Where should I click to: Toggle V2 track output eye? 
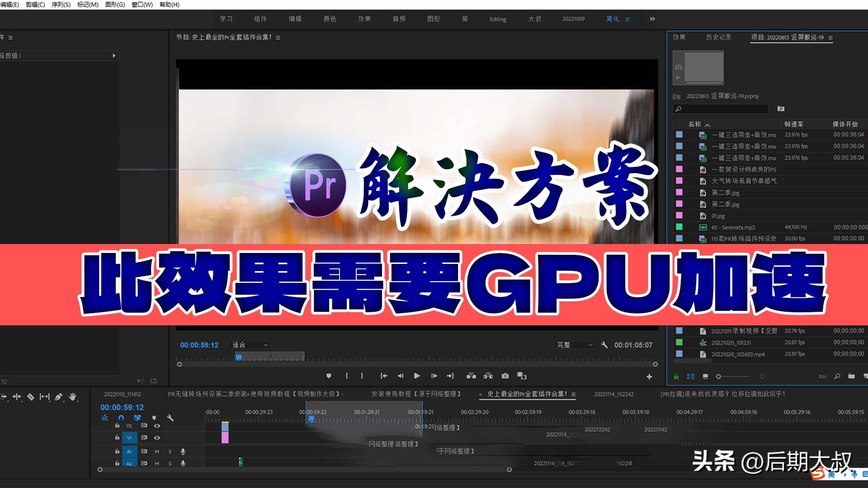click(157, 426)
